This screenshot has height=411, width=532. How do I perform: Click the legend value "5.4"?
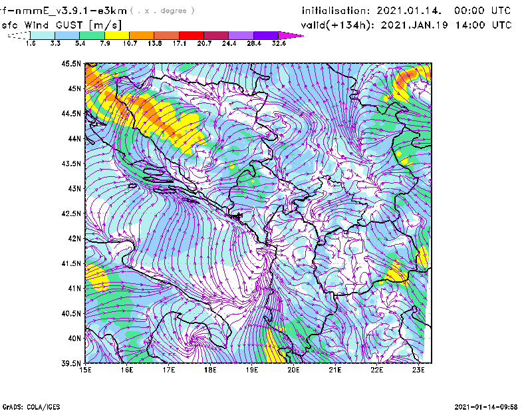pos(80,43)
